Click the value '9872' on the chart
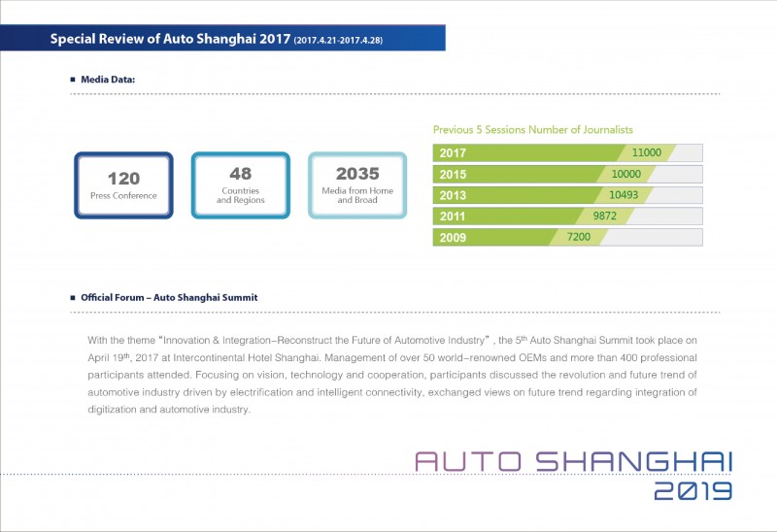 coord(604,216)
